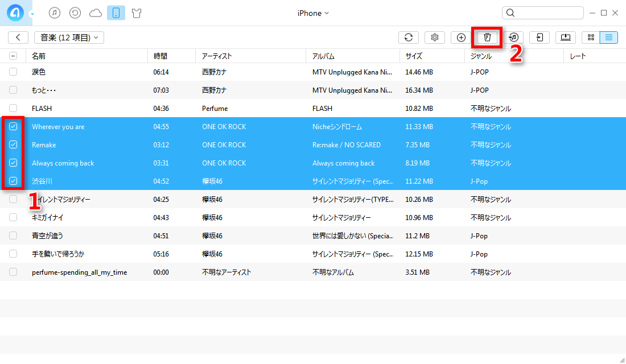Open the iTunes backup restore icon
Image resolution: width=626 pixels, height=364 pixels.
click(x=75, y=13)
